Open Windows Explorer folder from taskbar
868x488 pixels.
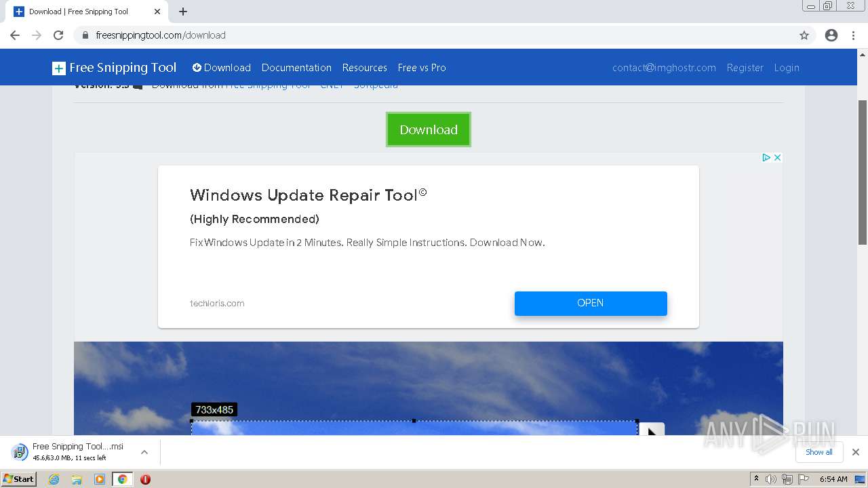77,479
